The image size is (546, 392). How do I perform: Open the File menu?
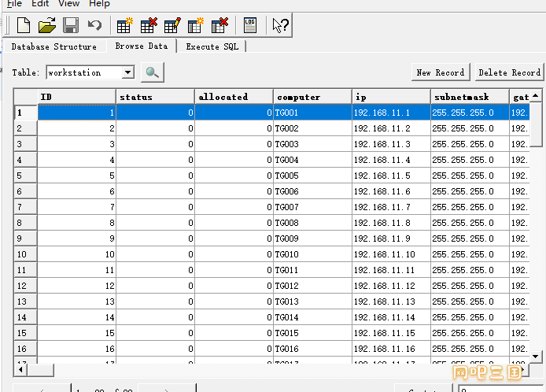[x=14, y=3]
